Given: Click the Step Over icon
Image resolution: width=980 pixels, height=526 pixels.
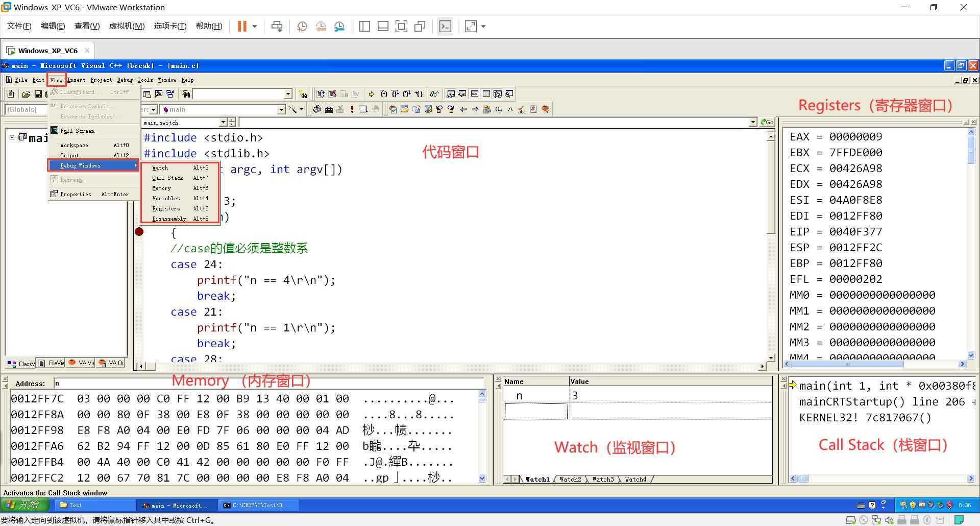Looking at the screenshot, I should [x=395, y=94].
